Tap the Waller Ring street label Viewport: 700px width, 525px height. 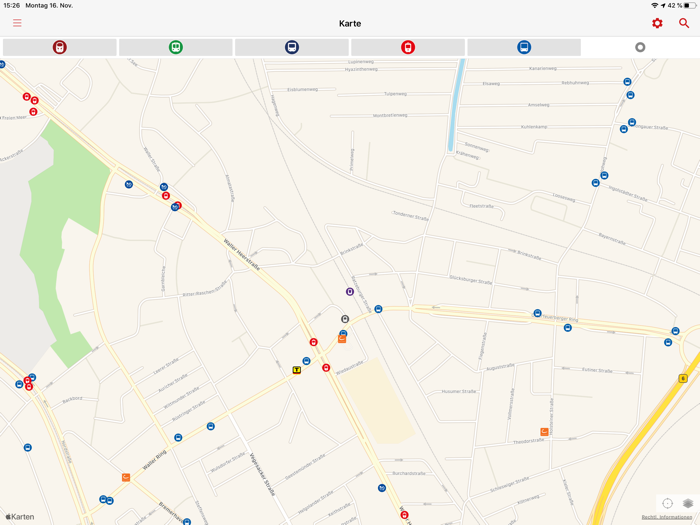pyautogui.click(x=154, y=460)
